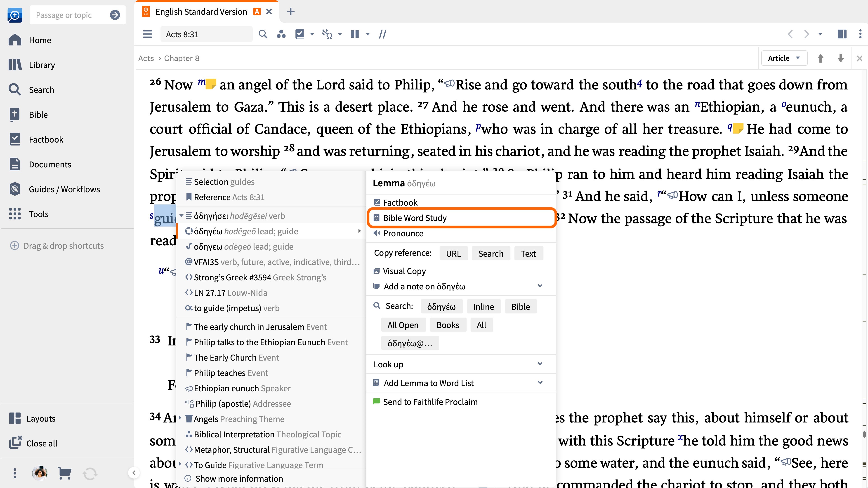Open the history dropdown arrow
Viewport: 868px width, 488px height.
(820, 34)
